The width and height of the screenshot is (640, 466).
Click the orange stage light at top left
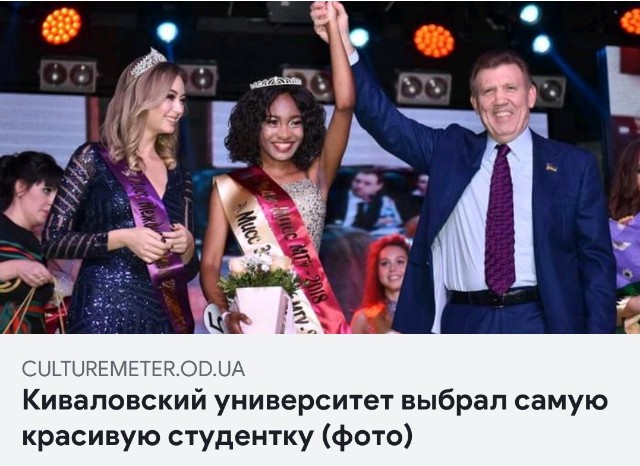(x=61, y=26)
